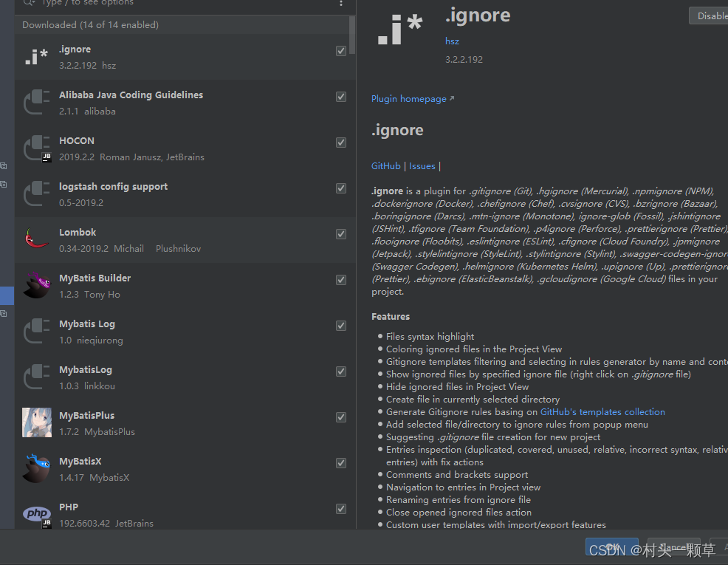Click the Mybatis Log plug icon
This screenshot has width=728, height=565.
coord(37,331)
